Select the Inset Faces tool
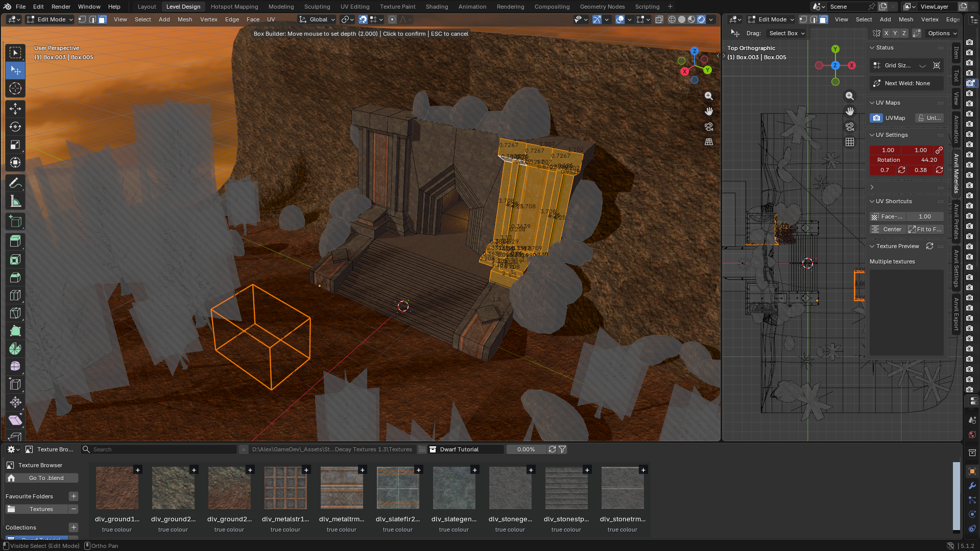980x551 pixels. pyautogui.click(x=15, y=259)
